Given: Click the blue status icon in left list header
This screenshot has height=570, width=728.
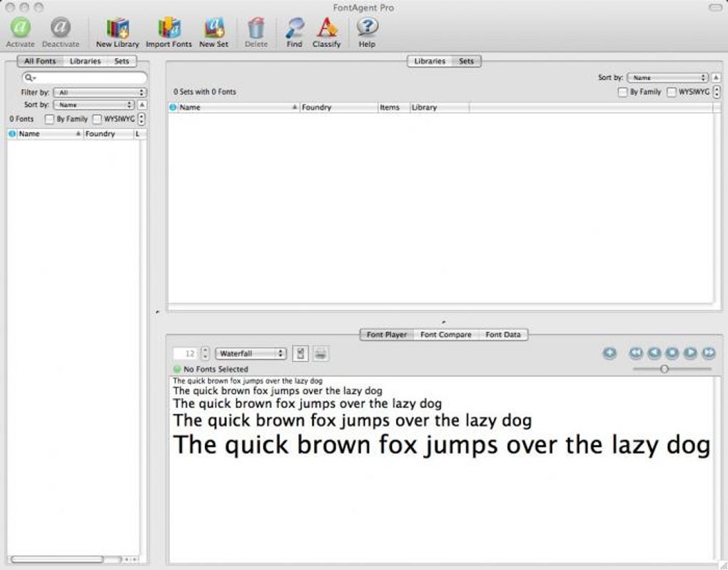Looking at the screenshot, I should [x=12, y=133].
